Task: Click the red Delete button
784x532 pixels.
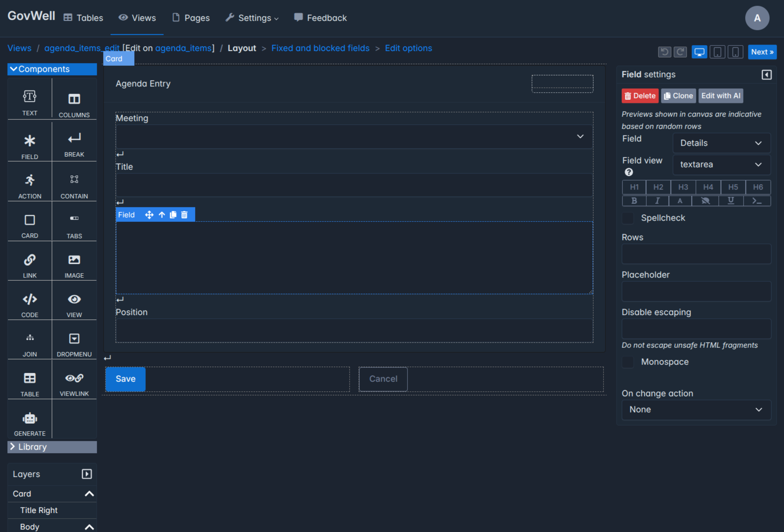Action: (640, 96)
